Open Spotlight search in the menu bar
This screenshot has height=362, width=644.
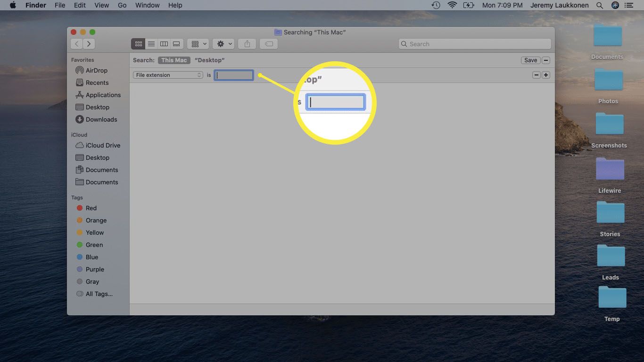(600, 5)
